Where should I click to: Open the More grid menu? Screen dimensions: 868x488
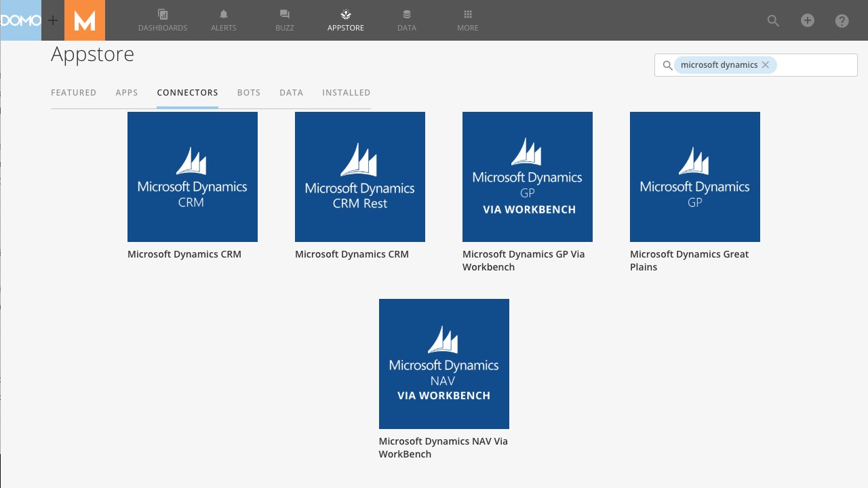[468, 20]
